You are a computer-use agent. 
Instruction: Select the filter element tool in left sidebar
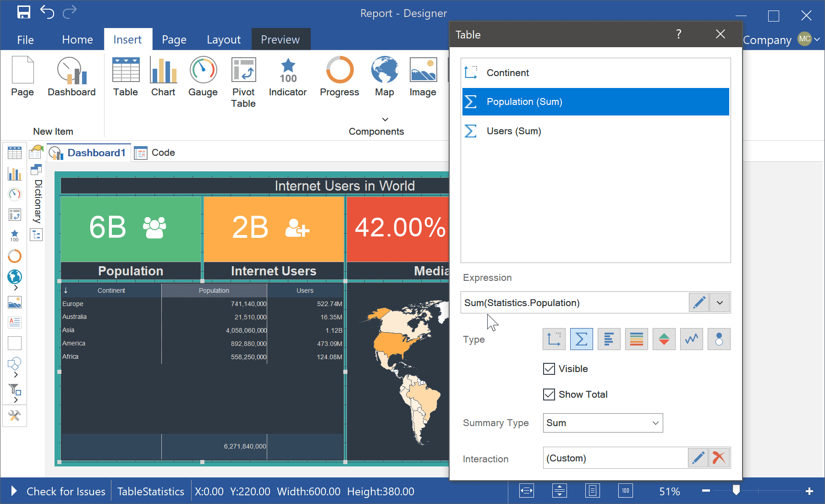[x=15, y=389]
